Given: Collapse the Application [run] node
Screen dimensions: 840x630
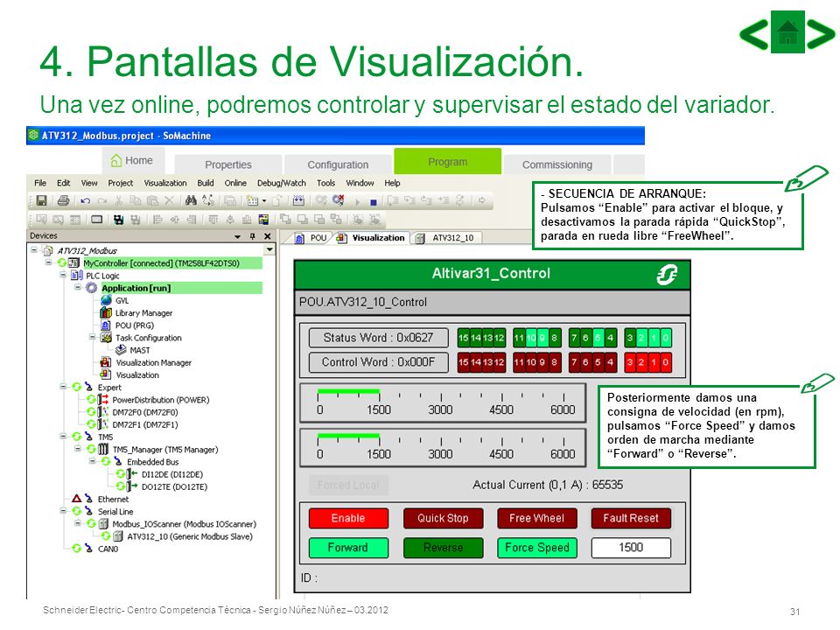Looking at the screenshot, I should (78, 287).
